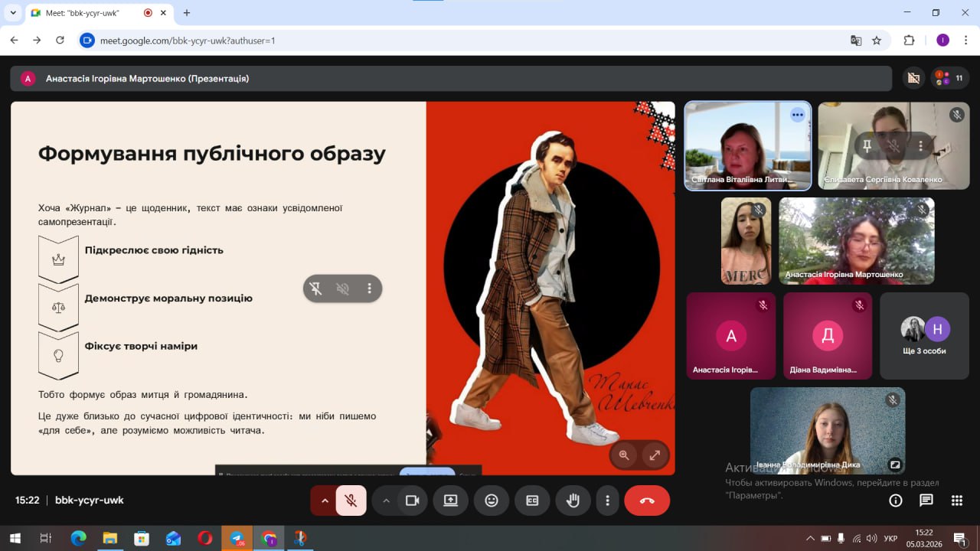
Task: Open more options in the call controls
Action: tap(608, 500)
